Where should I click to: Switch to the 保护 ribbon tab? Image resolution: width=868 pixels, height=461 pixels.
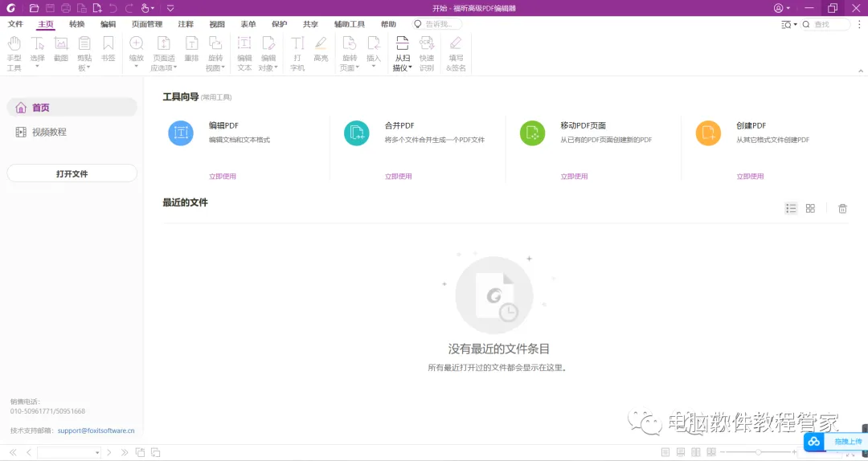point(280,24)
